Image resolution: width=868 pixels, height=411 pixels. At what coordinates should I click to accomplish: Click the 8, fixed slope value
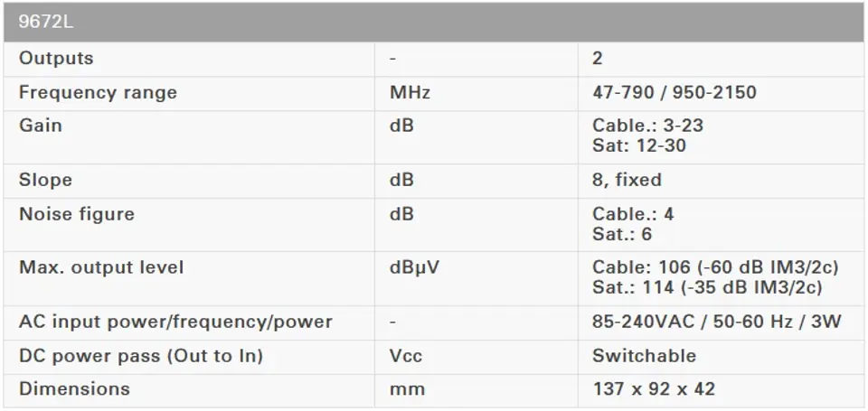point(627,180)
